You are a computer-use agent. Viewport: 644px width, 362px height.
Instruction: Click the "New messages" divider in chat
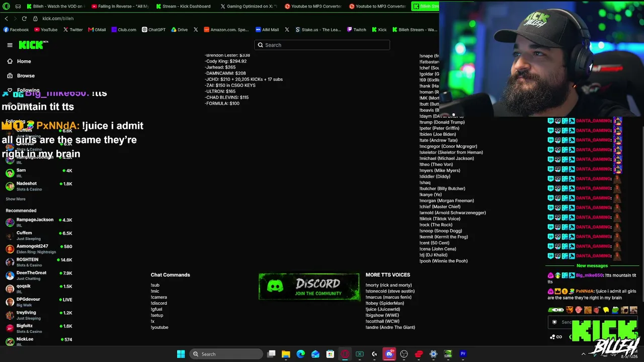tap(592, 265)
